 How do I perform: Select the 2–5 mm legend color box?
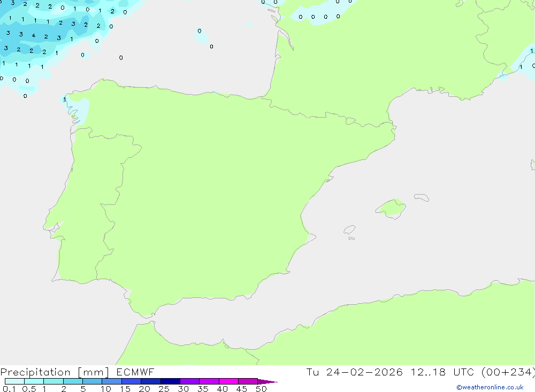(x=73, y=381)
